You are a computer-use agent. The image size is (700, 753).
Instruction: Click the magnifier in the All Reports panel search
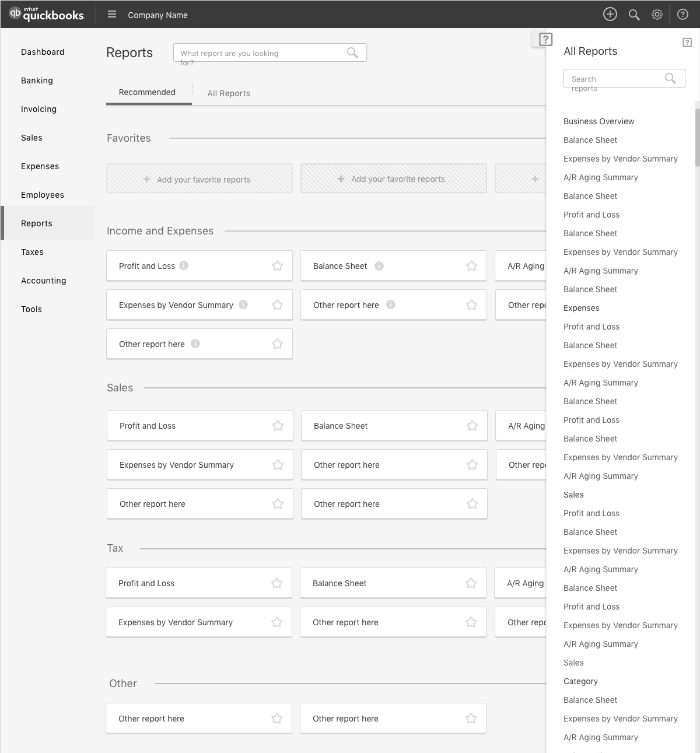(x=670, y=78)
